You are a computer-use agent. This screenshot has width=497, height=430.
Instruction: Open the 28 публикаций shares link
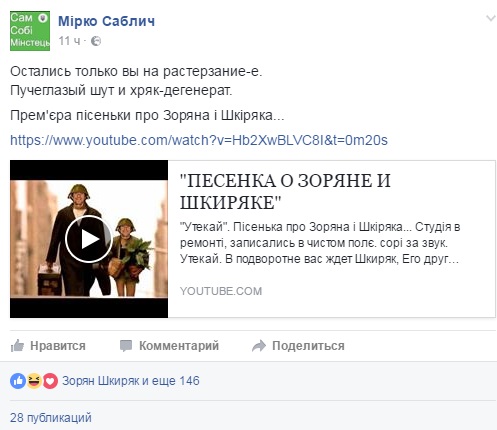pyautogui.click(x=51, y=418)
